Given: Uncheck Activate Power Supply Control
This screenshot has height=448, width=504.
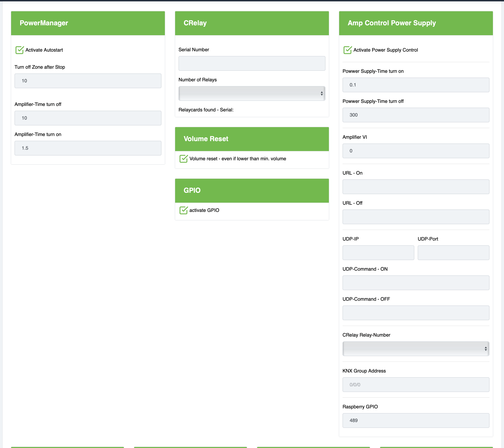Looking at the screenshot, I should [348, 50].
